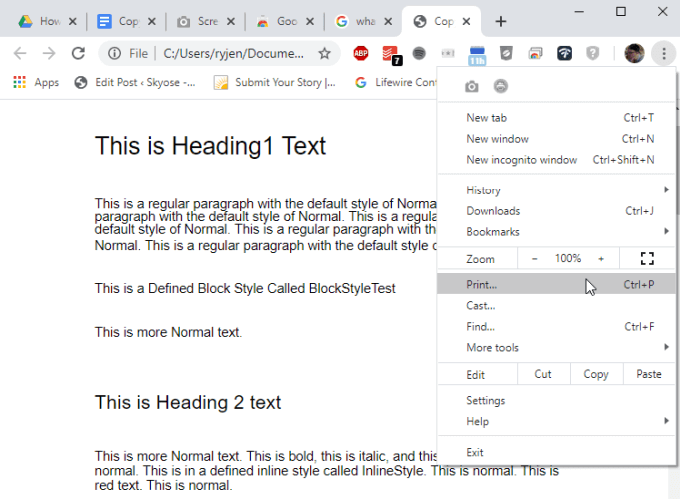Expand the History submenu
Screen dimensions: 680x499
[x=556, y=190]
